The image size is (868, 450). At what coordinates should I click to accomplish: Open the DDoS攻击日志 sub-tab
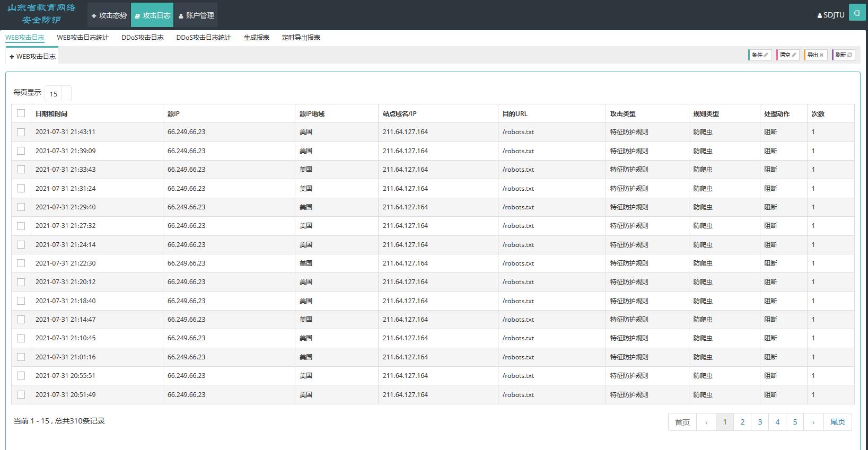[143, 38]
